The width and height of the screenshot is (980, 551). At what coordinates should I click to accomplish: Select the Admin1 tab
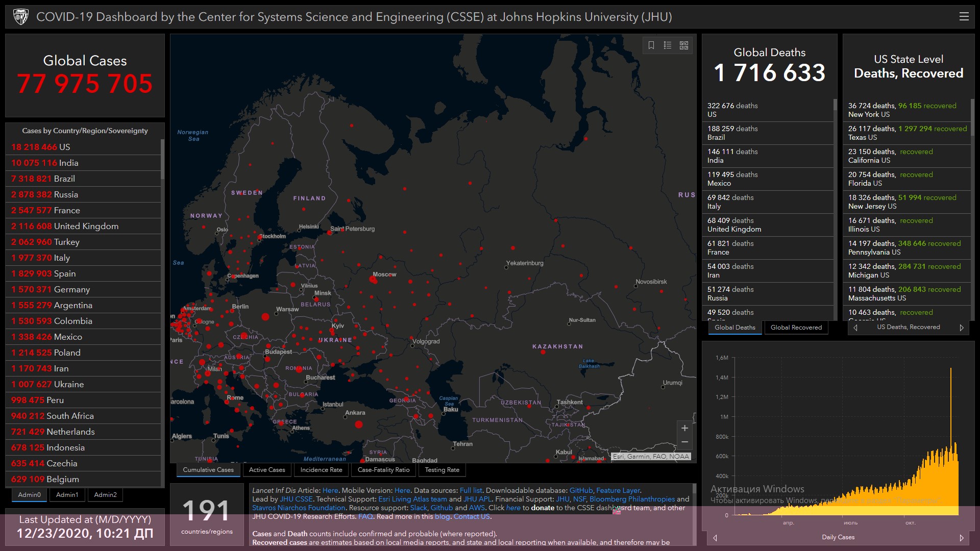(67, 494)
